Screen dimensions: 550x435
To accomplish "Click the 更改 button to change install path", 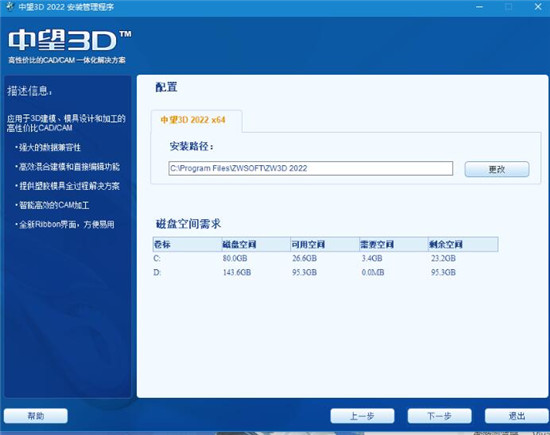I will (x=497, y=169).
